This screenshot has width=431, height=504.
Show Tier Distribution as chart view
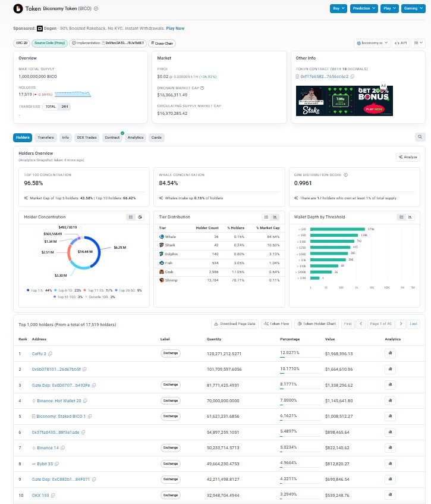(275, 217)
